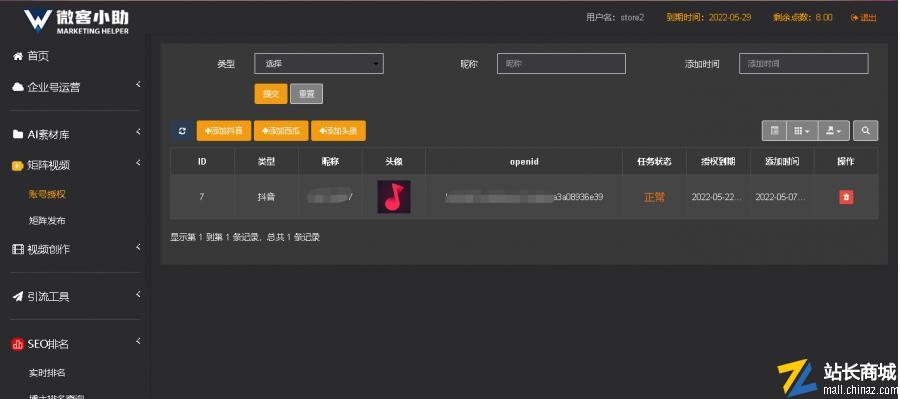
Task: Focus the 昵称 input field
Action: pyautogui.click(x=561, y=64)
